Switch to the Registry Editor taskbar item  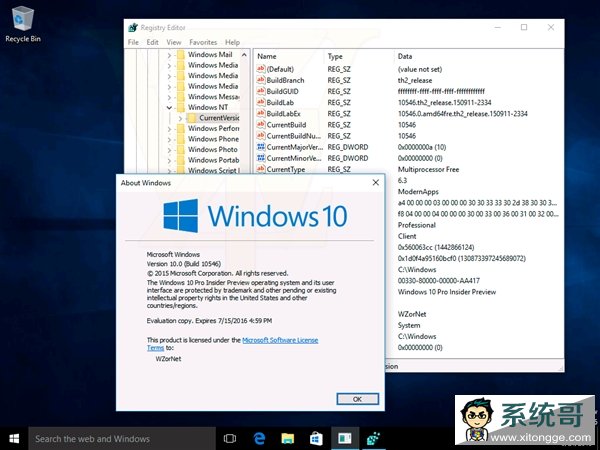[373, 439]
